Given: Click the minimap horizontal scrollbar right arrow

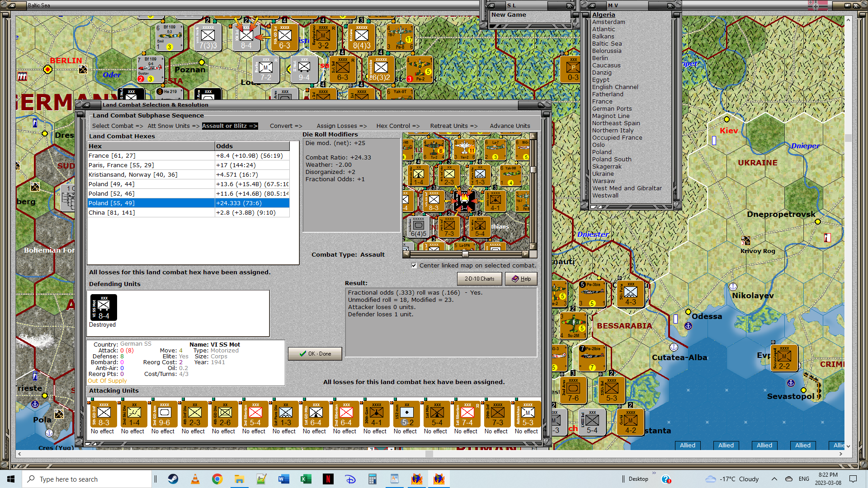Looking at the screenshot, I should (525, 254).
